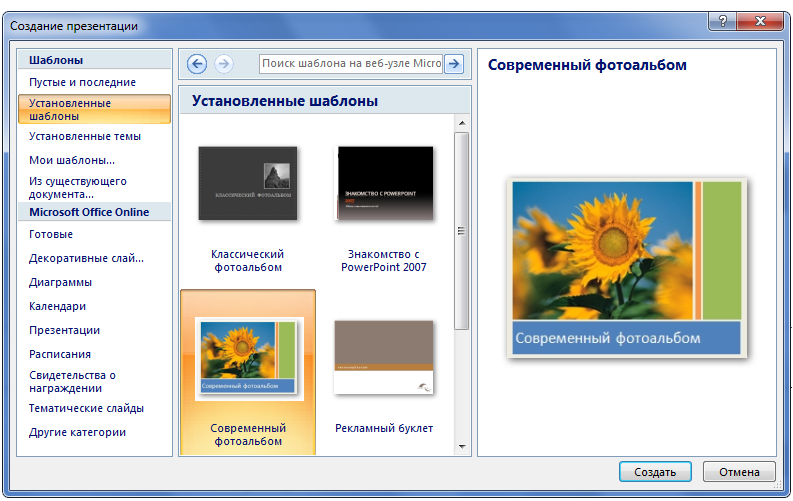793x501 pixels.
Task: Click the Шаблоны section header
Action: click(x=95, y=60)
